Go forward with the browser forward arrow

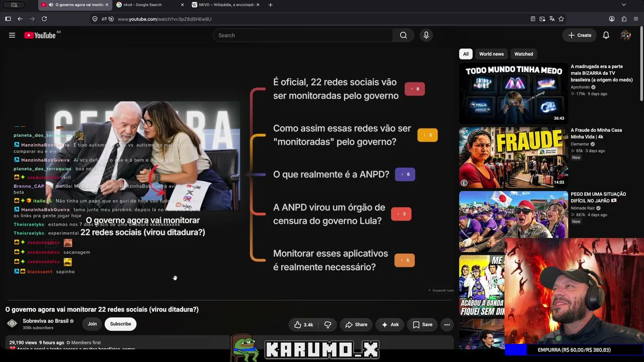pos(32,19)
